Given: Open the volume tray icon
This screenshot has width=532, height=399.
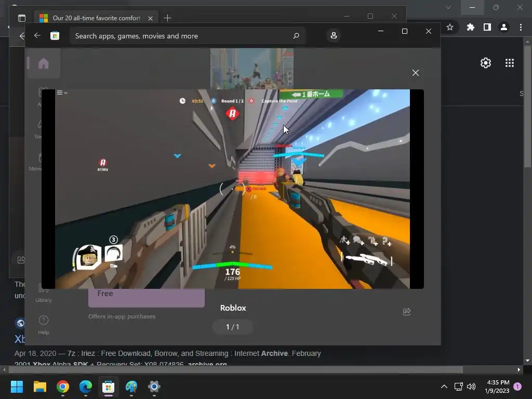Looking at the screenshot, I should pyautogui.click(x=471, y=387).
